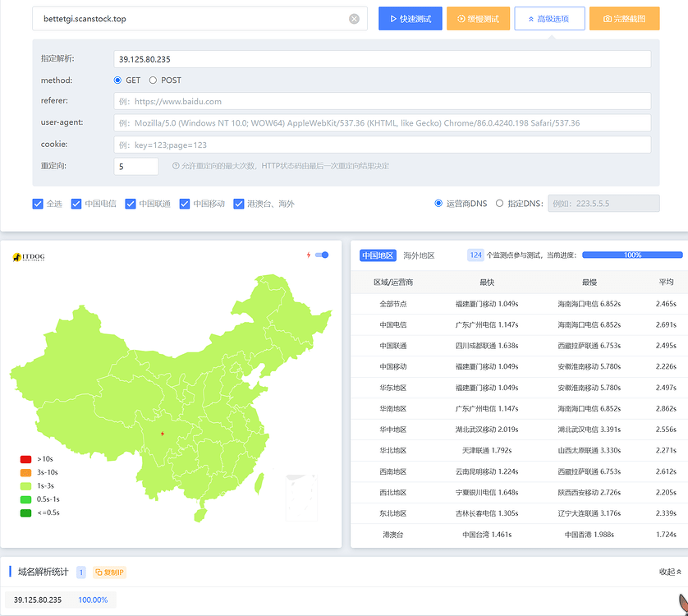Collapse advanced options via 高级选项 button
The width and height of the screenshot is (688, 616).
tap(549, 19)
